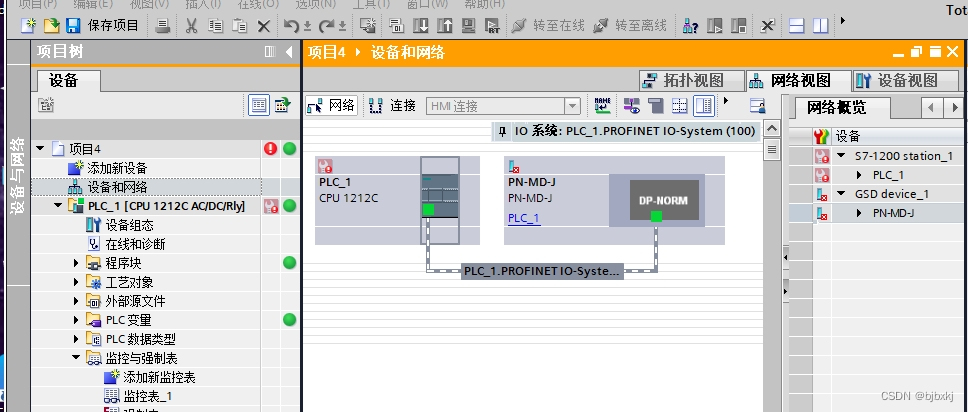The height and width of the screenshot is (412, 968).
Task: Enable 连接 connections mode button
Action: point(393,106)
